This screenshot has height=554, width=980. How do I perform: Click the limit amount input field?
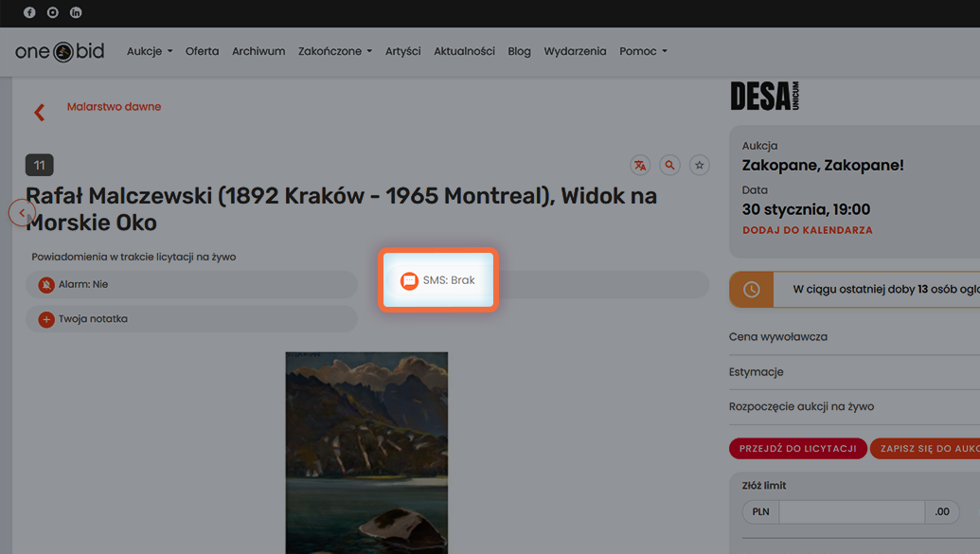point(851,511)
